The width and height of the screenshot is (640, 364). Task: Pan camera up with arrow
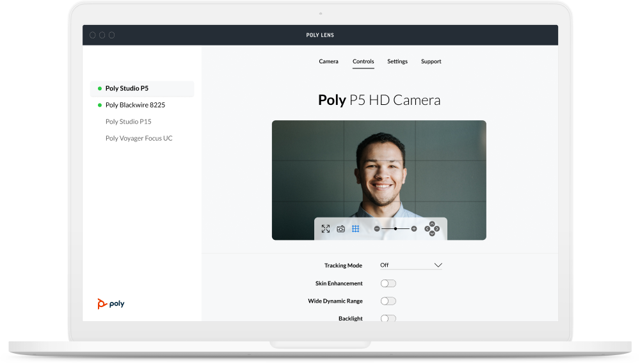click(x=432, y=224)
